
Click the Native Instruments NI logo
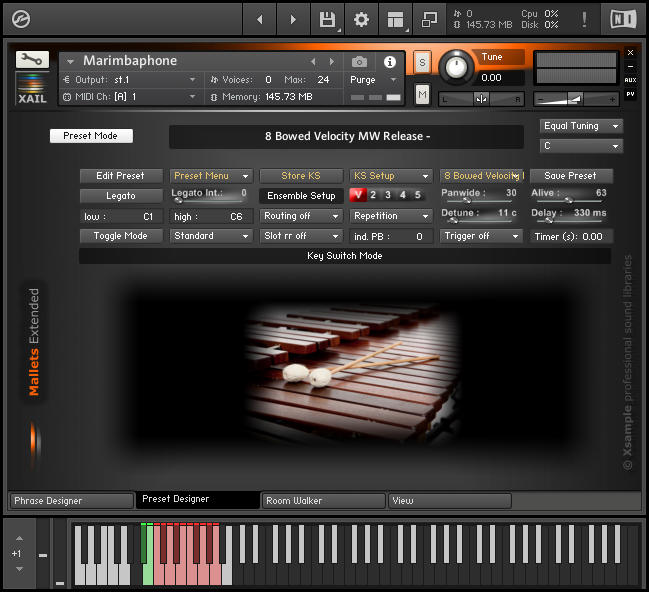pos(621,19)
